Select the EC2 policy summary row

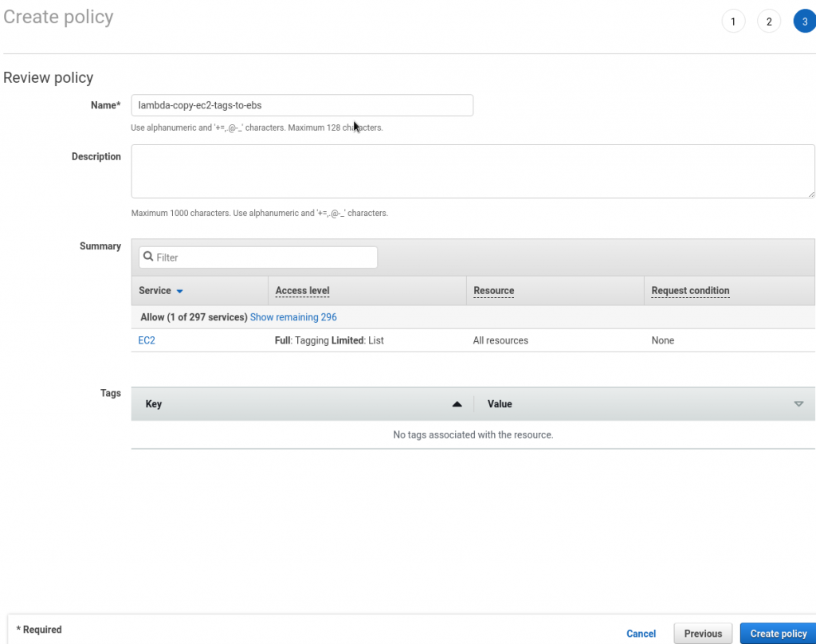pos(398,340)
